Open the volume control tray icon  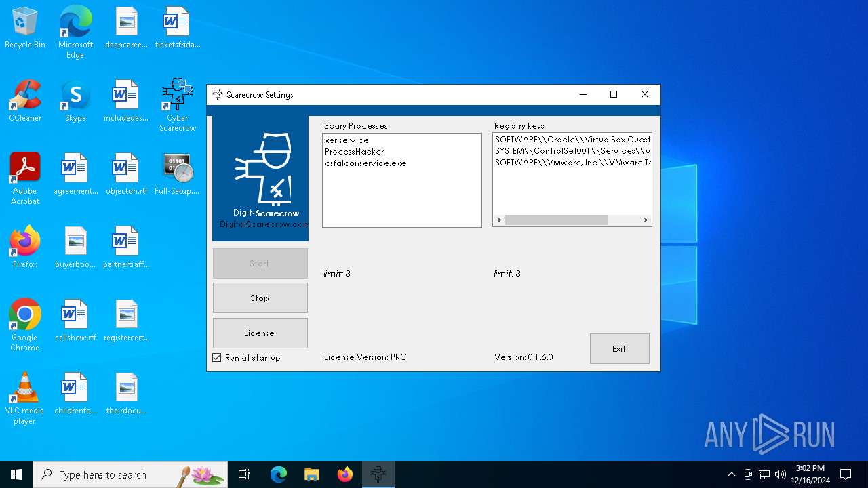[x=780, y=474]
